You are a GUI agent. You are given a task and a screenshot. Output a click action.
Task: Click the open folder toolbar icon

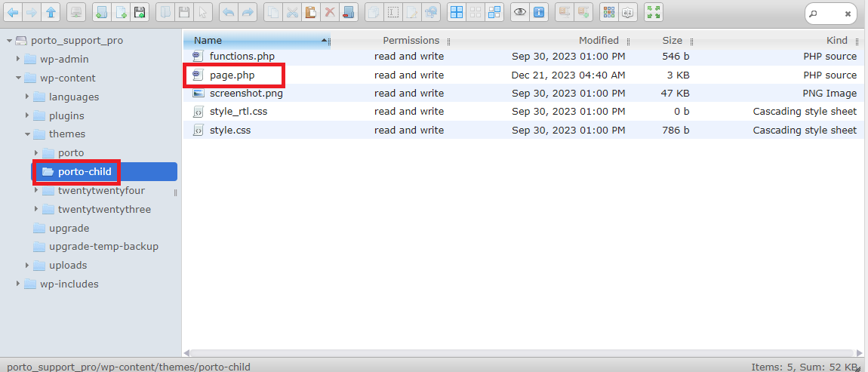tap(165, 12)
